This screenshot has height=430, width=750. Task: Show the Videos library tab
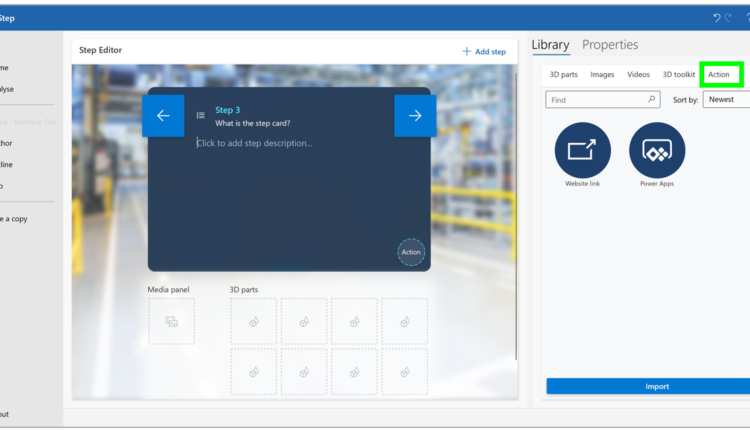pos(638,75)
